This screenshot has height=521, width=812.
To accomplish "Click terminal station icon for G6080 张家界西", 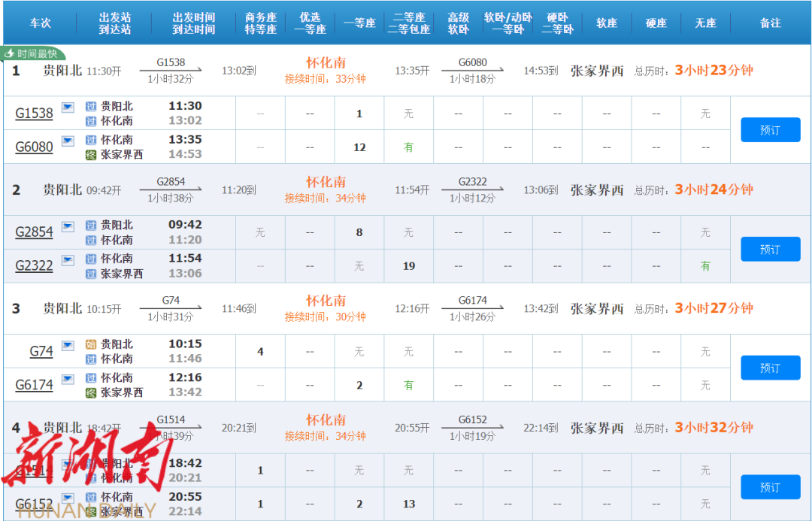I will click(91, 155).
